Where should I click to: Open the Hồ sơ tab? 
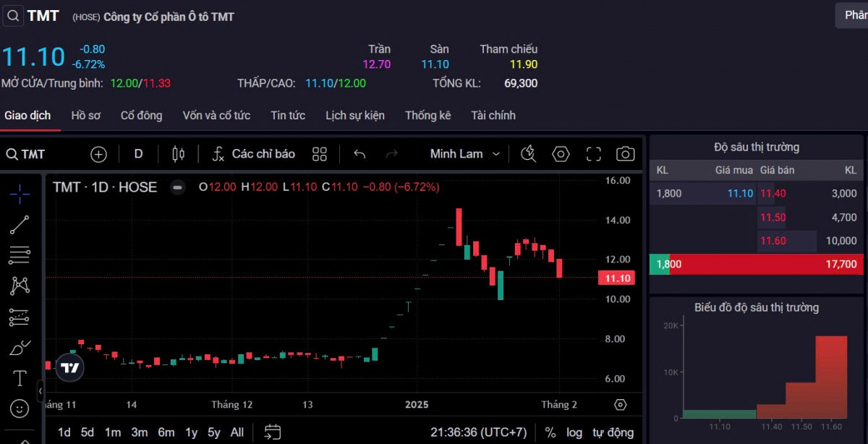click(x=86, y=116)
